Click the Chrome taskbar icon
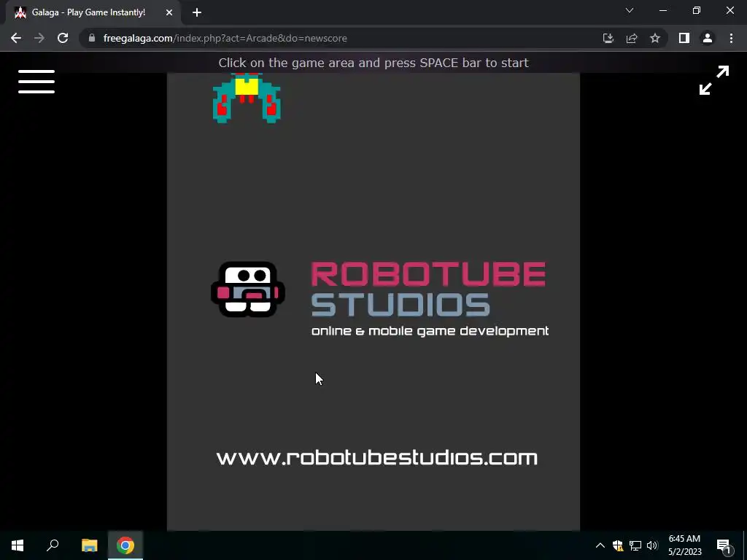The height and width of the screenshot is (560, 747). click(x=125, y=545)
